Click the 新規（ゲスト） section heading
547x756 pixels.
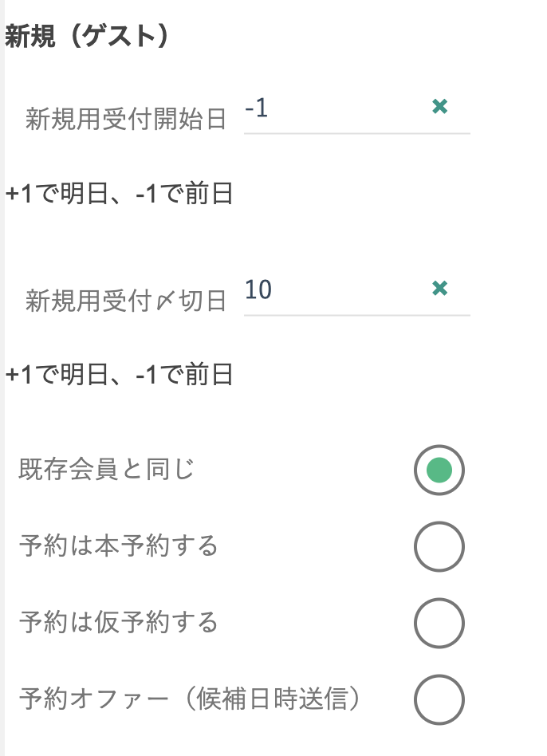pos(87,37)
